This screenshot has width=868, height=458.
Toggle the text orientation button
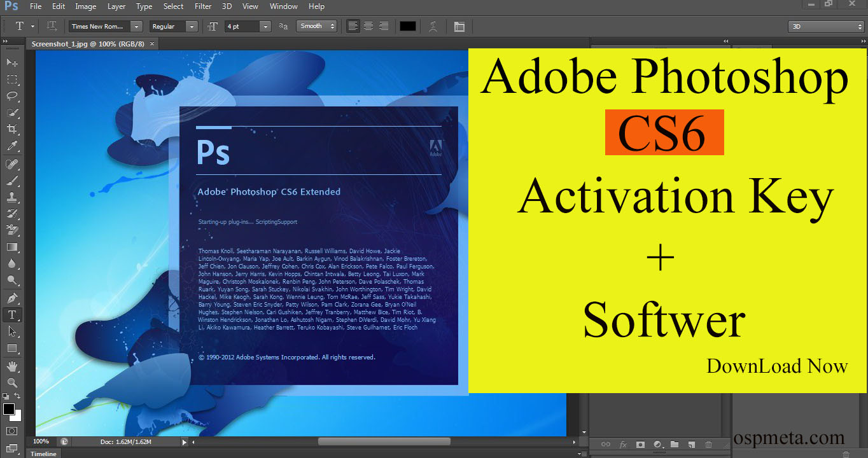pos(52,26)
